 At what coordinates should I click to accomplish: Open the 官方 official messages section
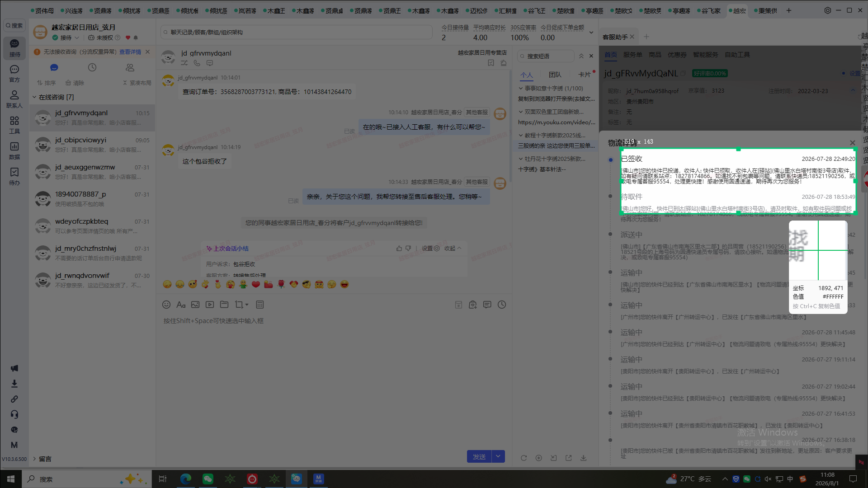(x=14, y=73)
